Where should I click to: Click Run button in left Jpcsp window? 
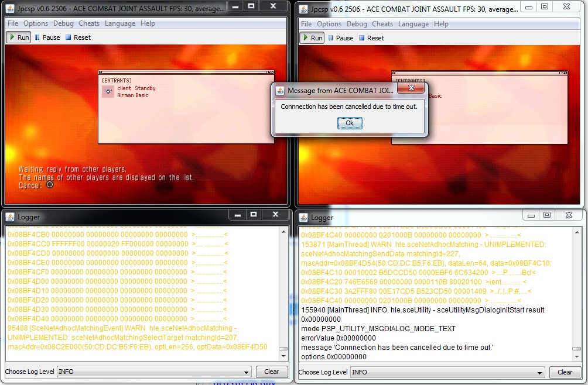(19, 37)
